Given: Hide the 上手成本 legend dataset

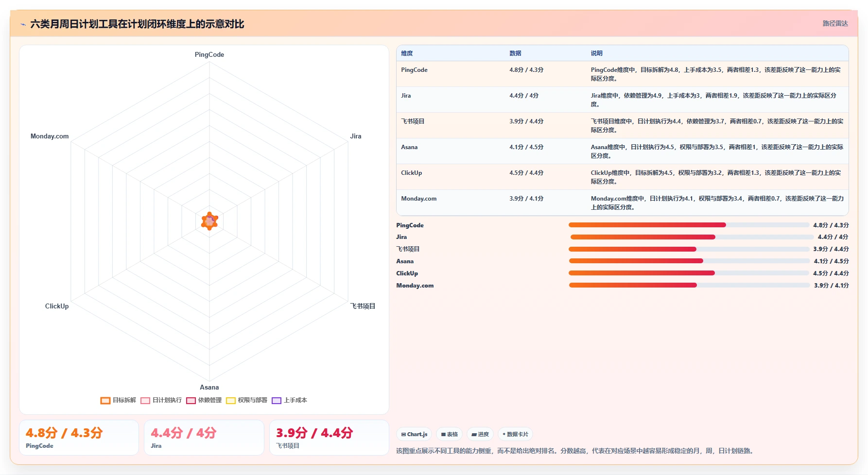Looking at the screenshot, I should coord(290,400).
